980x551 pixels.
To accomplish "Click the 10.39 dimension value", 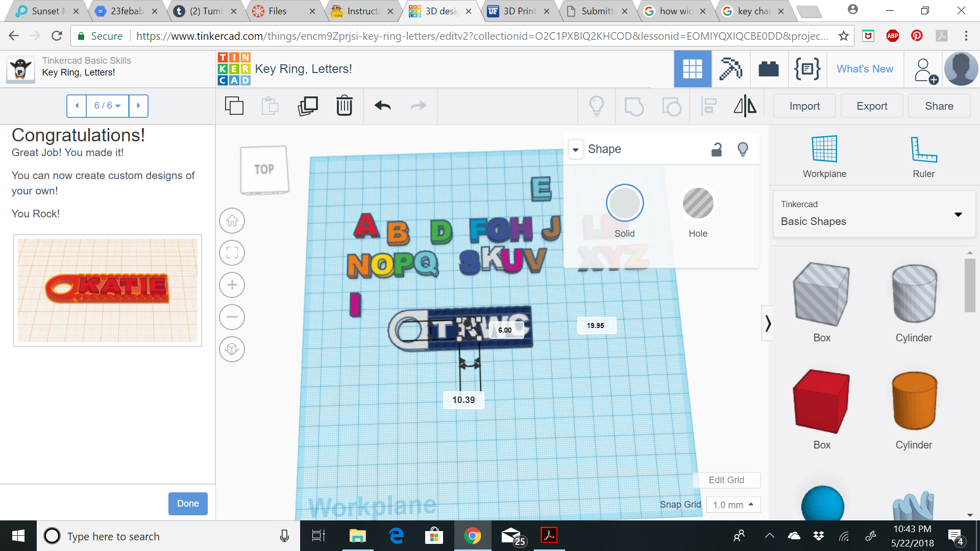I will [x=463, y=400].
